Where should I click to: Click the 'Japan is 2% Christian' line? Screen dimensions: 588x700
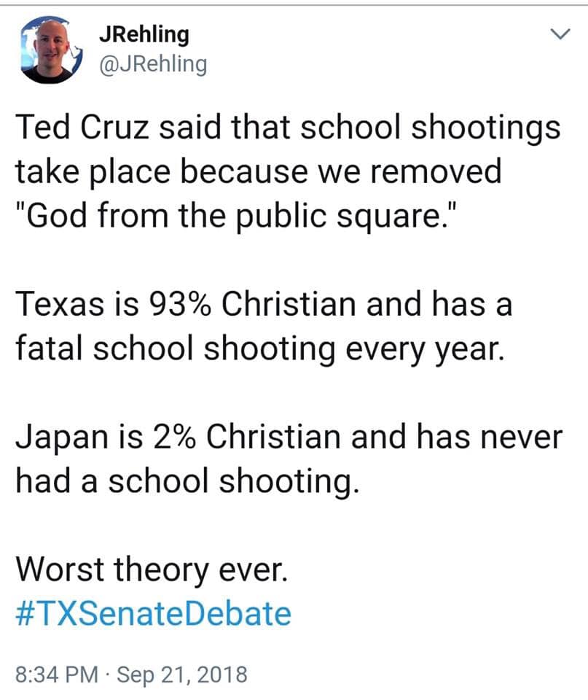pyautogui.click(x=289, y=437)
